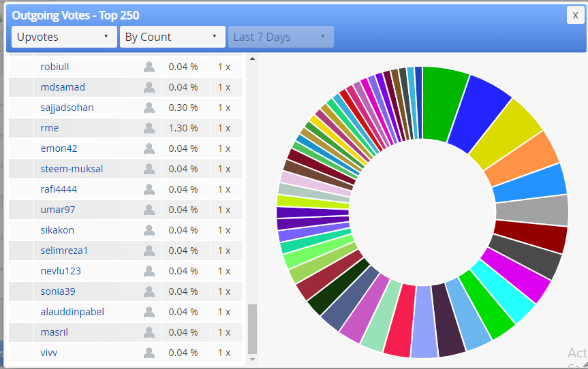Click the profile icon beside nevlu123
The height and width of the screenshot is (369, 588).
pos(149,271)
